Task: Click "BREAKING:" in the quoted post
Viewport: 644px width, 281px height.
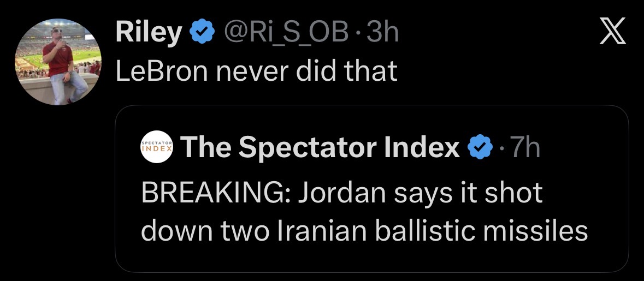Action: (216, 193)
